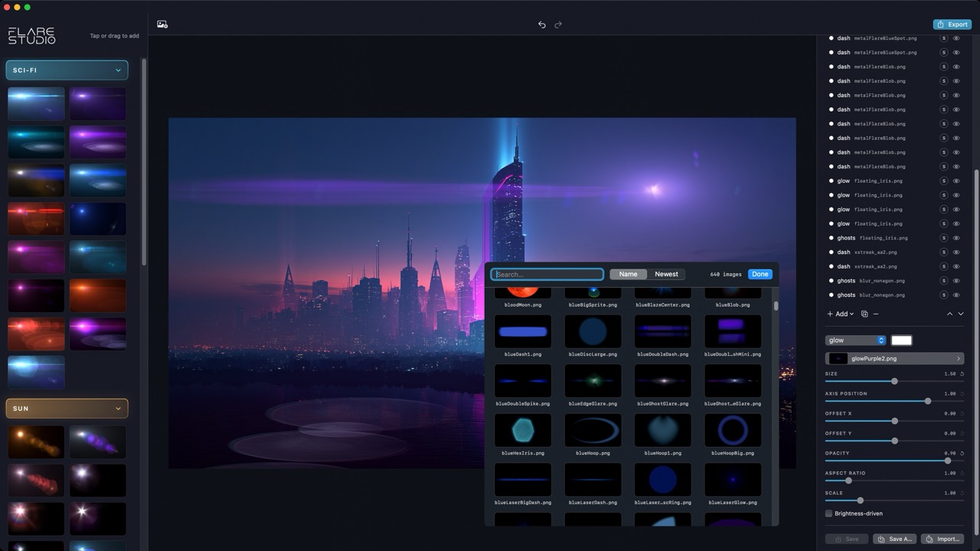980x551 pixels.
Task: Select the blueEdgeGlare.png thumbnail
Action: coord(593,380)
